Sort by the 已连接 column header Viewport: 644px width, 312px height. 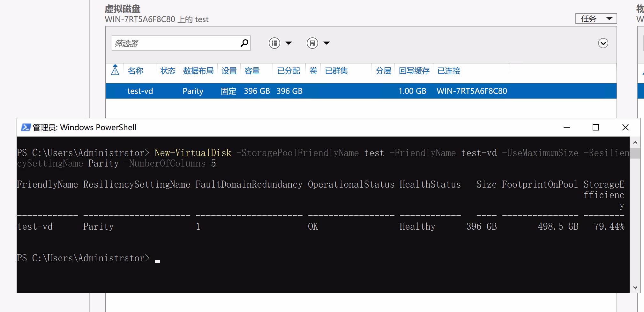449,71
